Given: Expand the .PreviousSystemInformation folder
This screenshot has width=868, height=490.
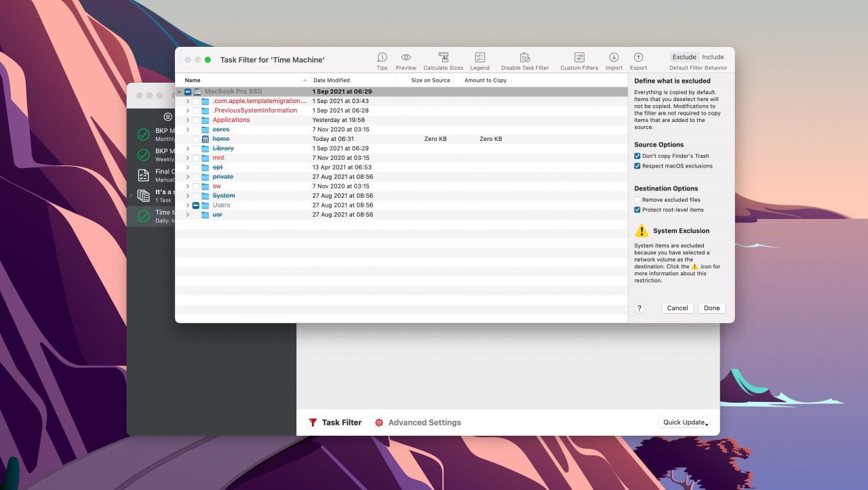Looking at the screenshot, I should (x=188, y=110).
